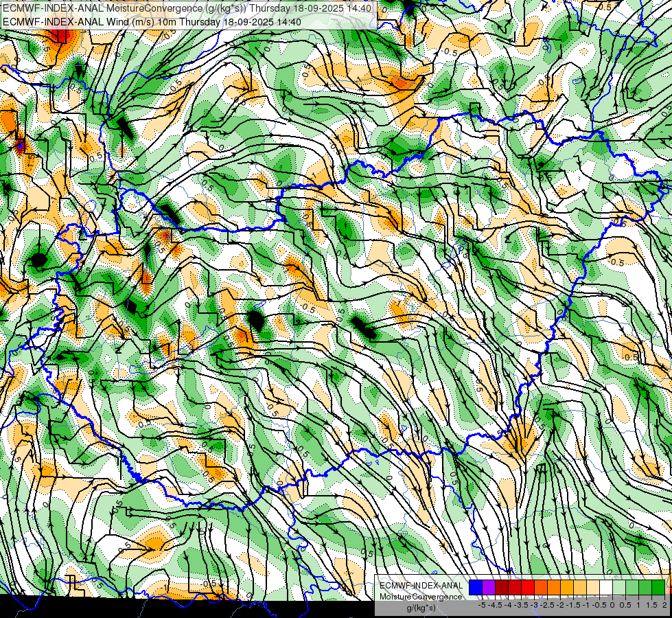Screen dimensions: 672x618
Task: Click the orange swatch between -2.5 and -2
Action: (x=554, y=587)
